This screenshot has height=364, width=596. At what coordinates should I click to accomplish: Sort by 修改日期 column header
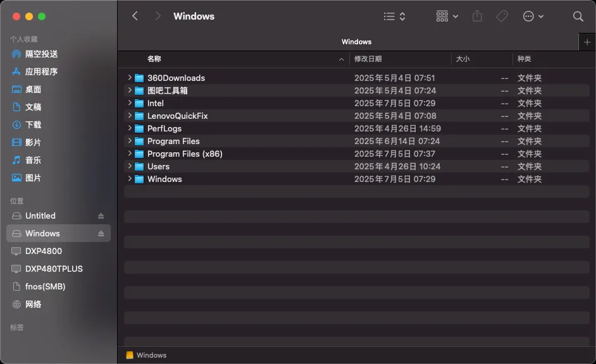click(368, 59)
